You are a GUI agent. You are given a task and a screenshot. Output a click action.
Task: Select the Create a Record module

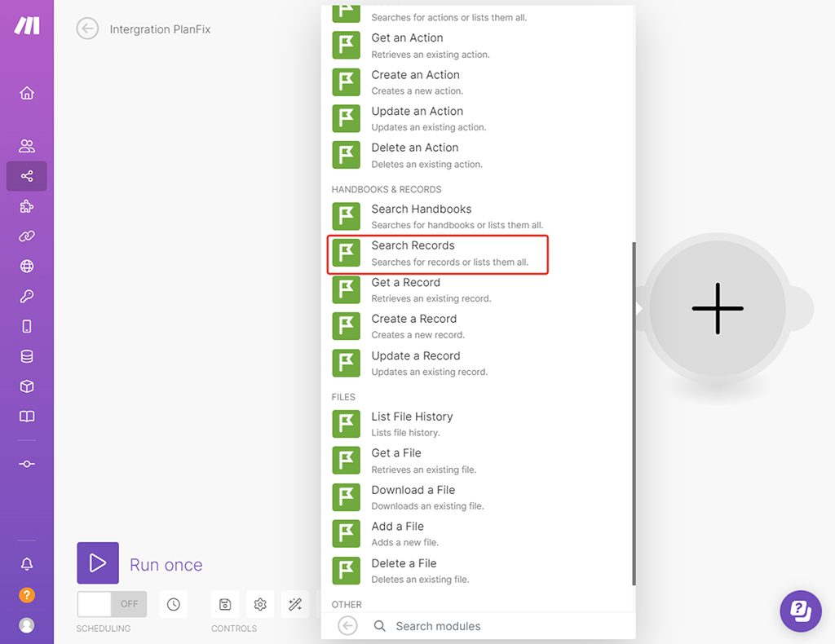[478, 326]
